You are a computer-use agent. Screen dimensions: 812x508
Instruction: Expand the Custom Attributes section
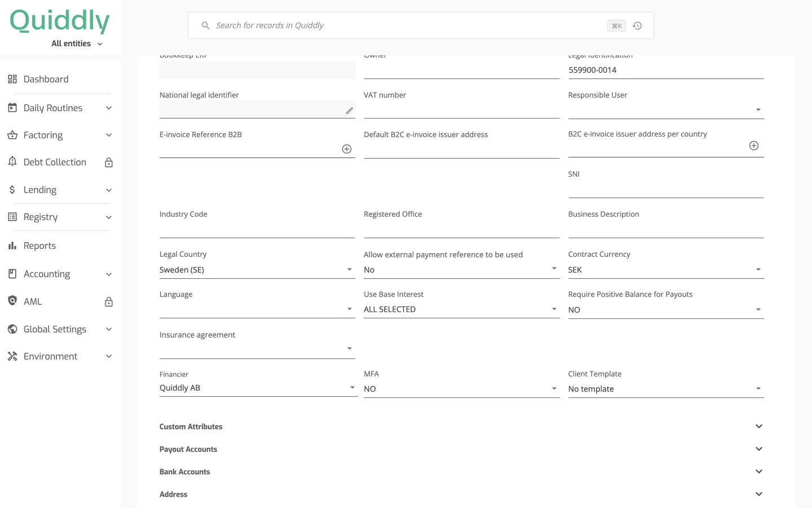[x=461, y=426]
